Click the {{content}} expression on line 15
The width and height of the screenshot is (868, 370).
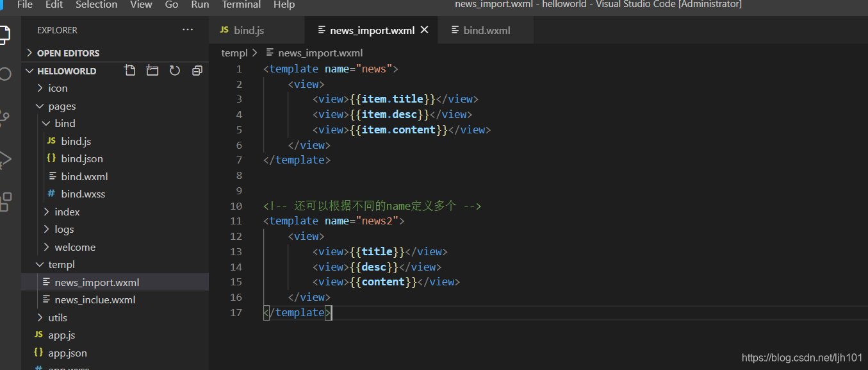(384, 282)
